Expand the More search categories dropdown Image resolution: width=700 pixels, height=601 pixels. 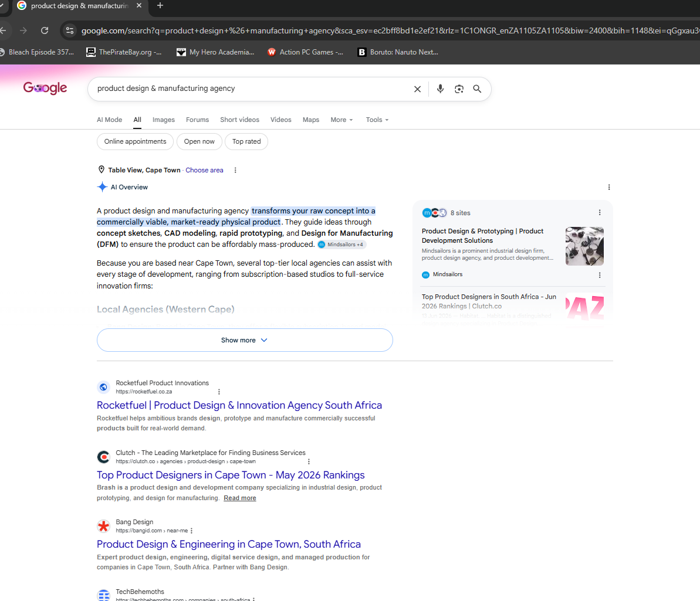coord(341,120)
